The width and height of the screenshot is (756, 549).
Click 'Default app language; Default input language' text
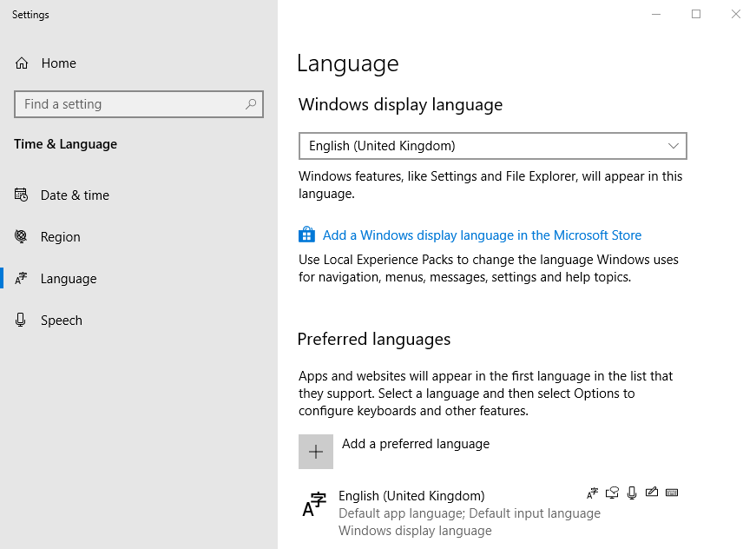470,513
